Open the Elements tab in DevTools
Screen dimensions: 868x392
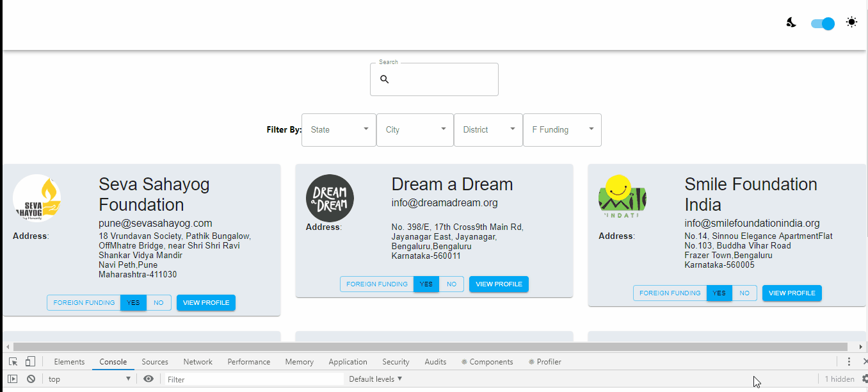point(69,362)
